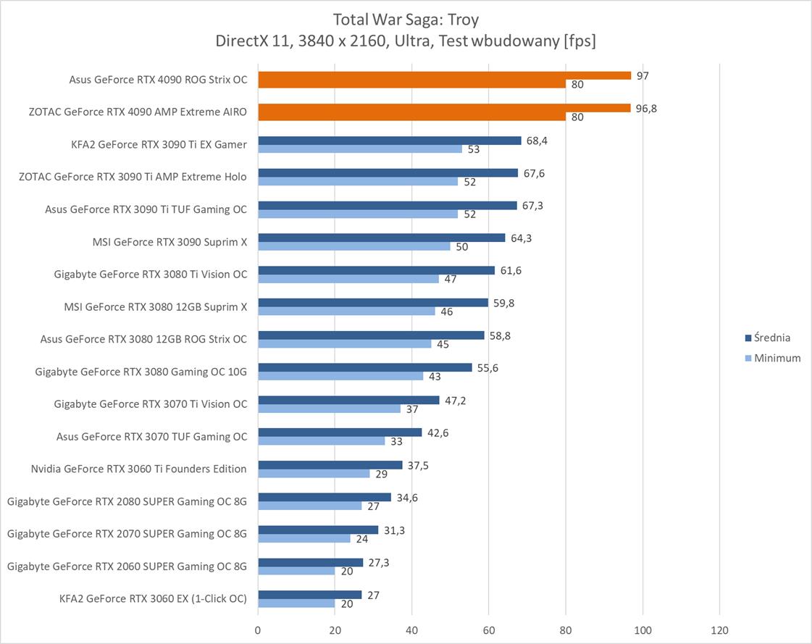Click the 34,6 average value label
The height and width of the screenshot is (644, 812).
coord(406,498)
